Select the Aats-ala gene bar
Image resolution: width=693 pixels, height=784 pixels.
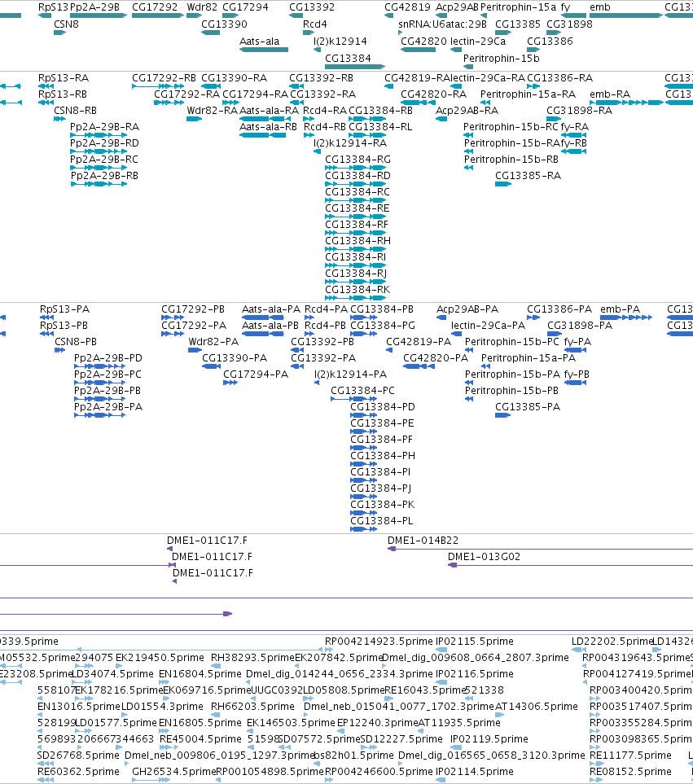[264, 50]
